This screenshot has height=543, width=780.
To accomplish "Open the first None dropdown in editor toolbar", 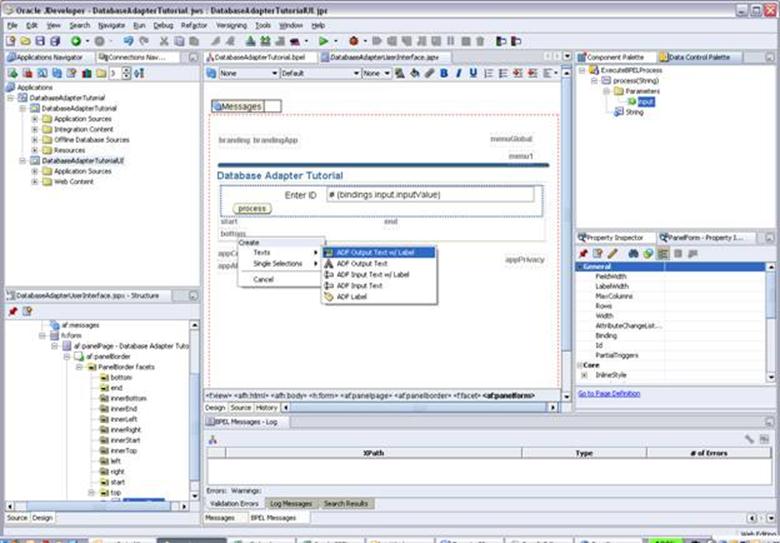I will tap(249, 73).
